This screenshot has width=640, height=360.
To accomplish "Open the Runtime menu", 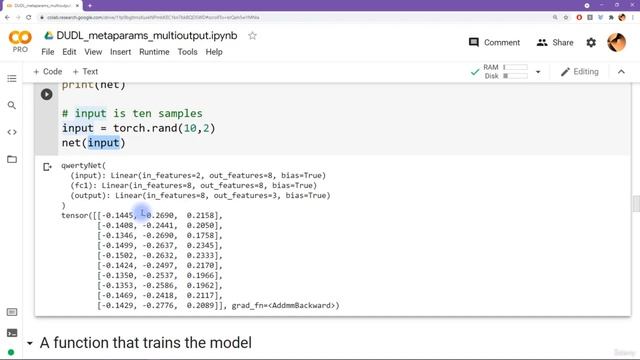I will point(154,52).
